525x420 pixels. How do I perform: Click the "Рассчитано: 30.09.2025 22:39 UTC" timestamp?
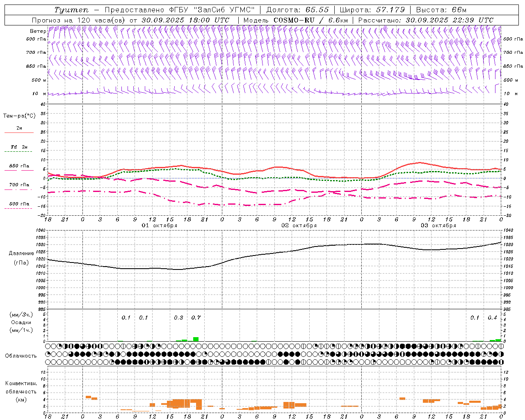point(426,20)
